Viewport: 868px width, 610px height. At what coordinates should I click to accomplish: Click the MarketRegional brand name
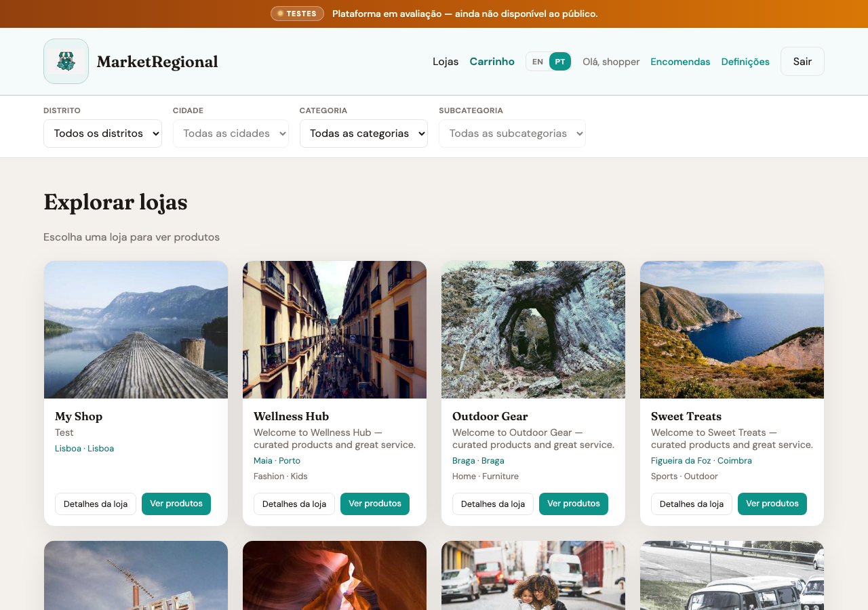click(157, 62)
